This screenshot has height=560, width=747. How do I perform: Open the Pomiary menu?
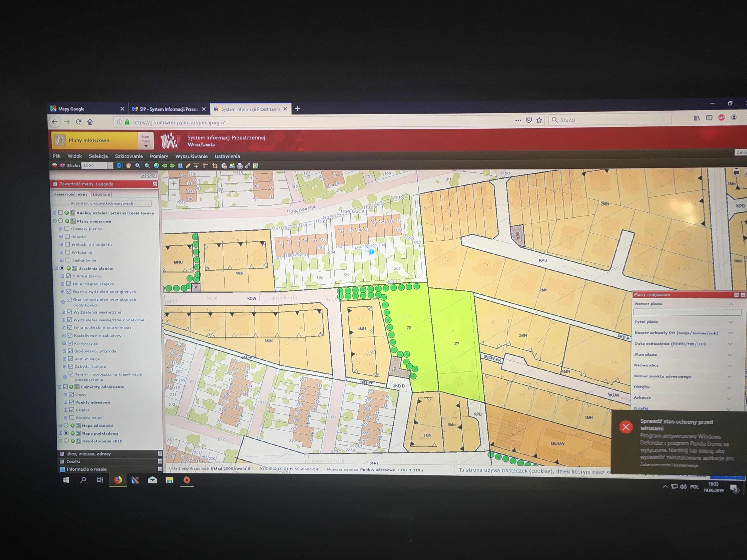point(159,156)
